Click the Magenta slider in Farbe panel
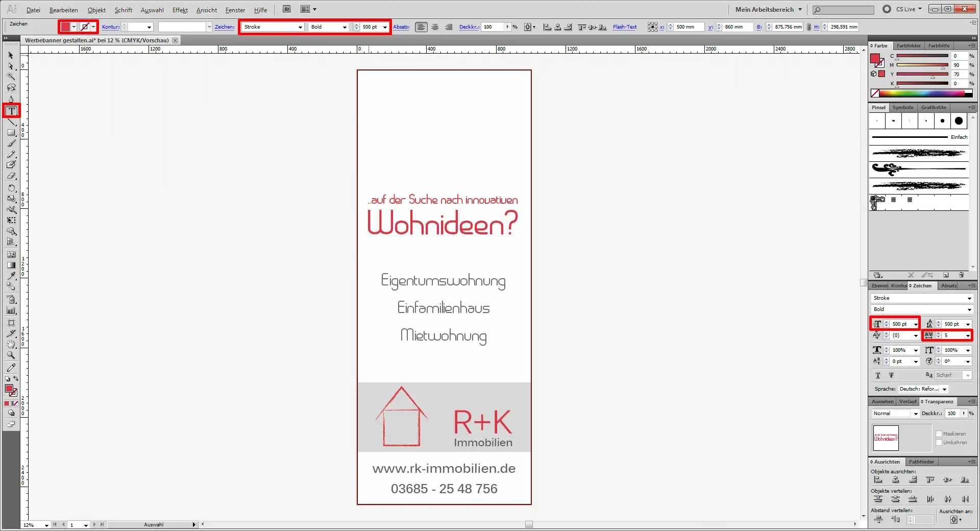This screenshot has height=531, width=980. click(x=919, y=65)
